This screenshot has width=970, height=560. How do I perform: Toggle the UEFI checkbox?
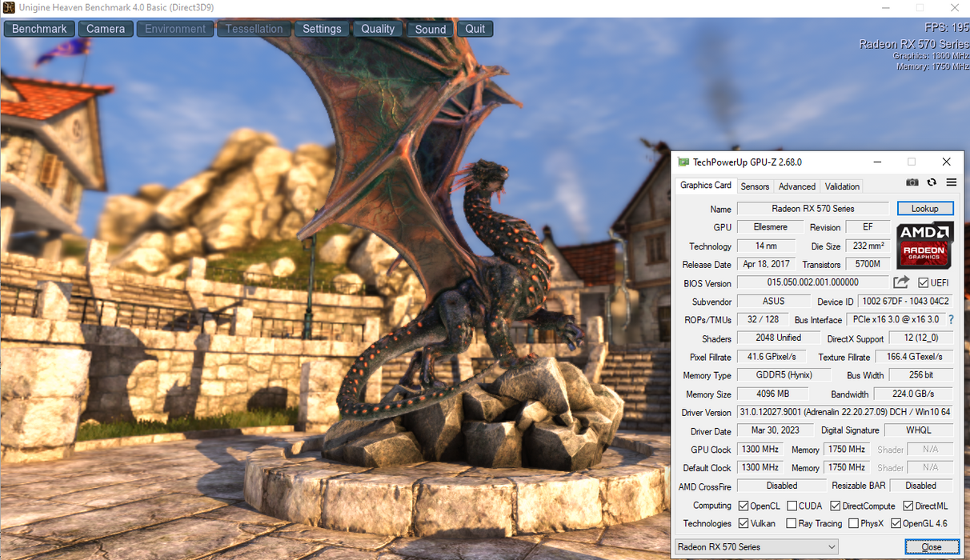pyautogui.click(x=924, y=283)
